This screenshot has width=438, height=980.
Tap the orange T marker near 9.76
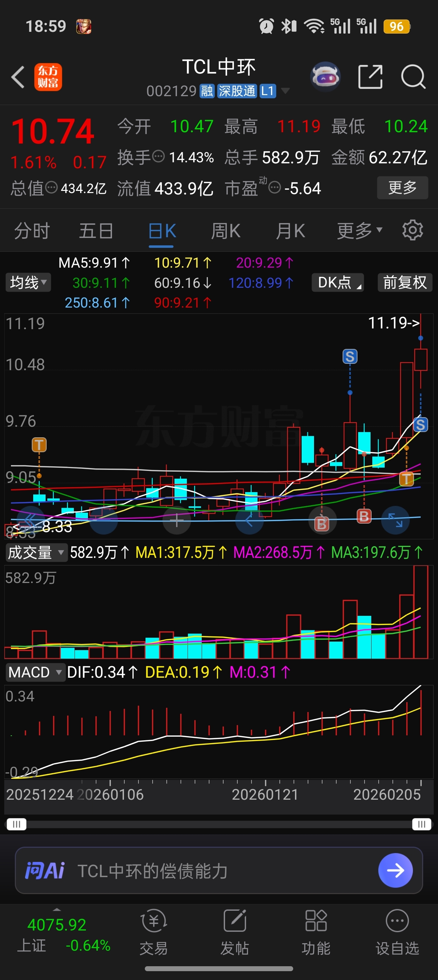(x=39, y=444)
